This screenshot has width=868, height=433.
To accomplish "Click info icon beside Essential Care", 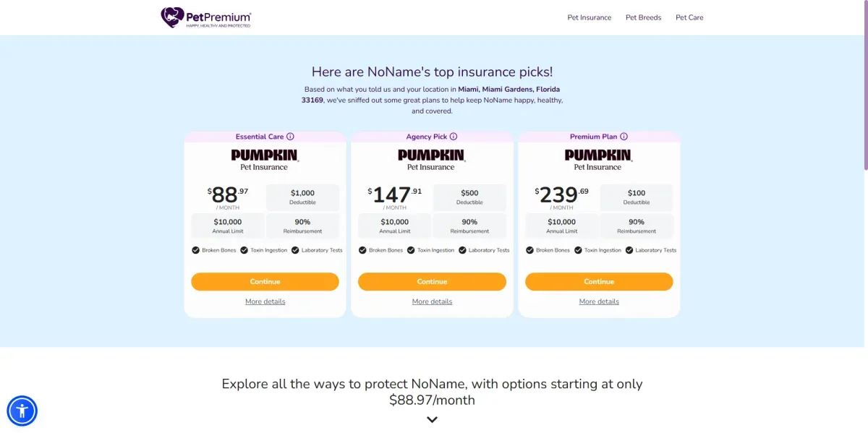I will pos(290,137).
